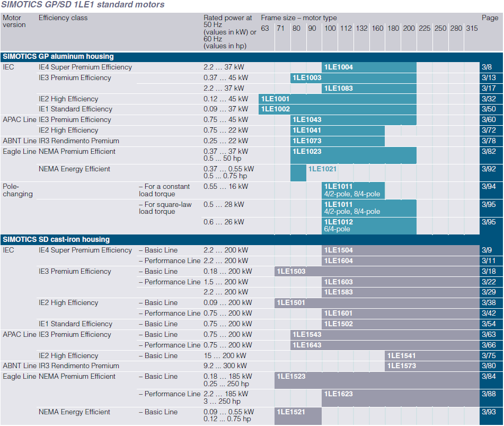
Task: Click page reference 3/17
Action: click(x=489, y=89)
